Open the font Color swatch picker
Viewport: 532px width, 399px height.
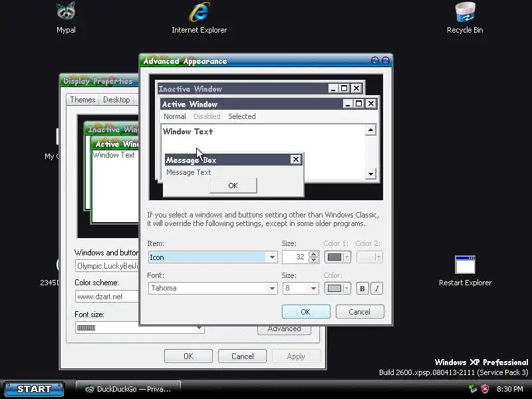pos(338,289)
